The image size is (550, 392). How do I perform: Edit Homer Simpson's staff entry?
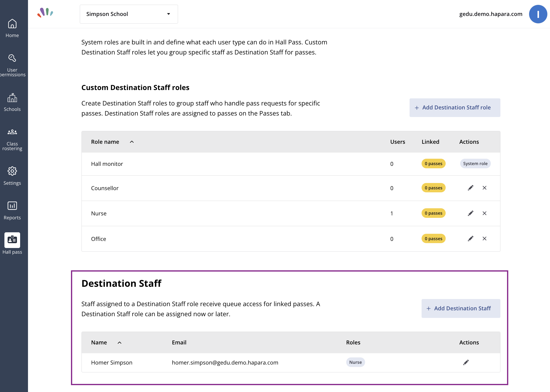point(466,362)
